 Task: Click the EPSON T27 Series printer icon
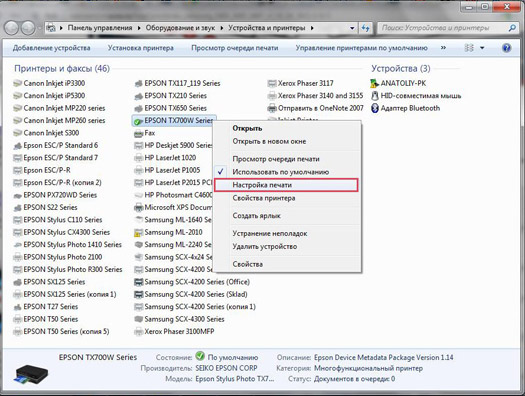[17, 307]
